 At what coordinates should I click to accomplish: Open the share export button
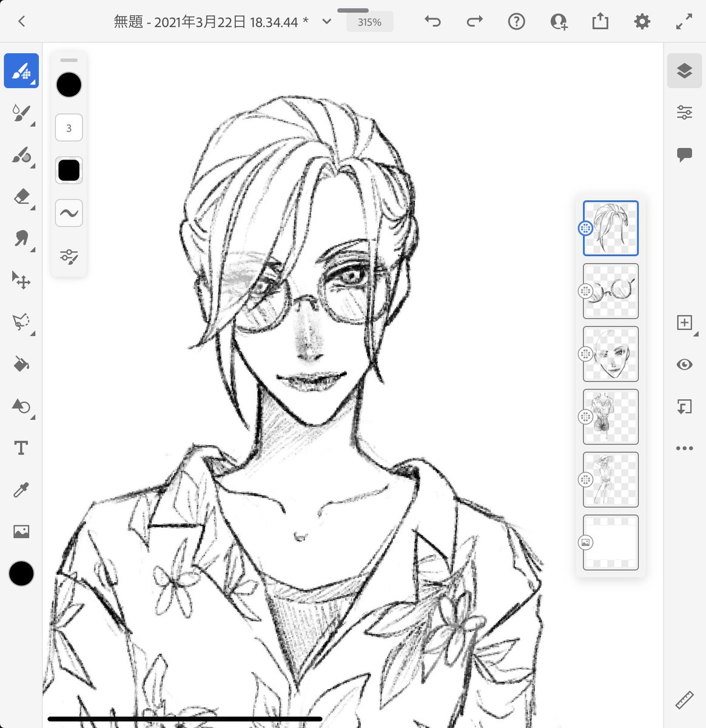[x=600, y=22]
